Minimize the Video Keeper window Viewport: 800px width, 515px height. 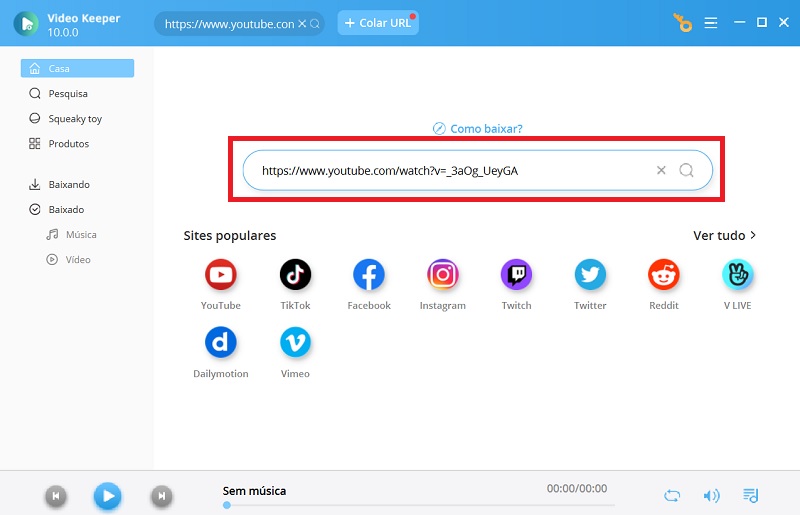(739, 22)
